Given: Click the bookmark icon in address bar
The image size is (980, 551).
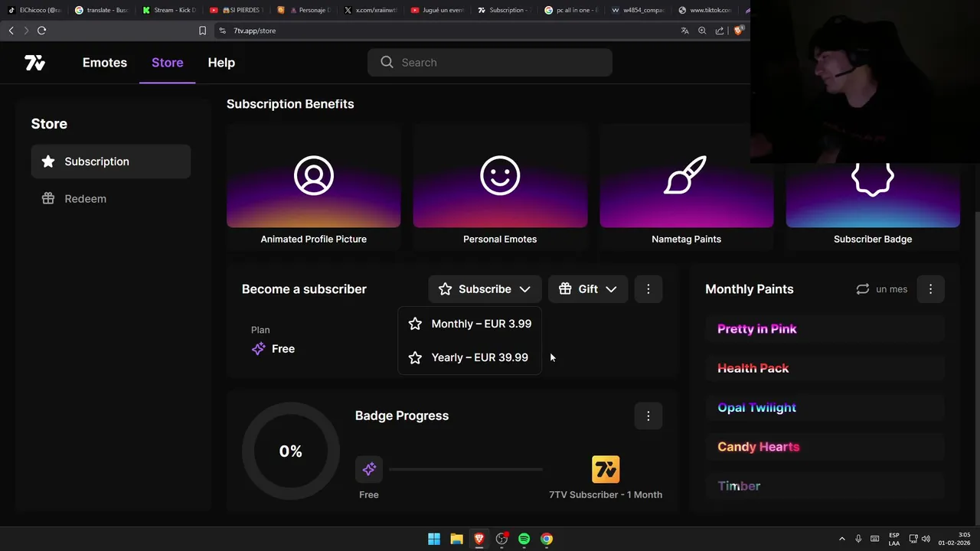Looking at the screenshot, I should pos(202,31).
